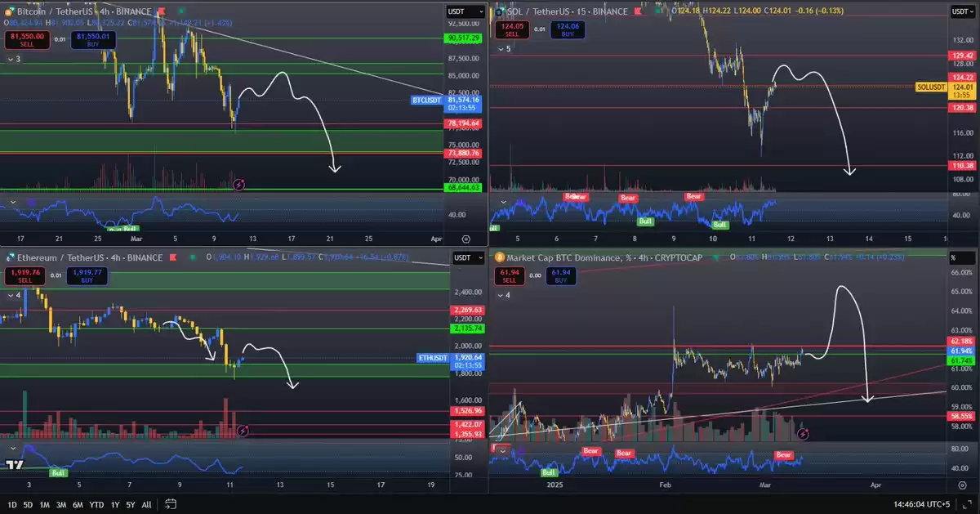Viewport: 980px width, 514px height.
Task: Expand the 4 indicators legend on Ethereum chart
Action: click(13, 295)
